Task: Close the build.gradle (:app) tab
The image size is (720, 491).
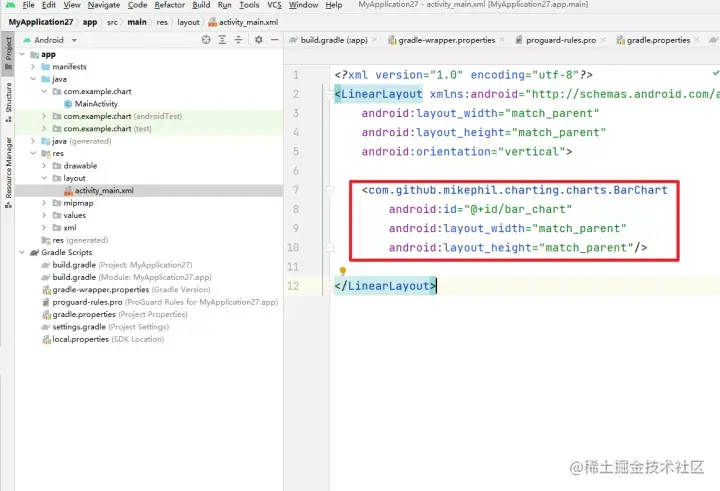Action: point(375,40)
